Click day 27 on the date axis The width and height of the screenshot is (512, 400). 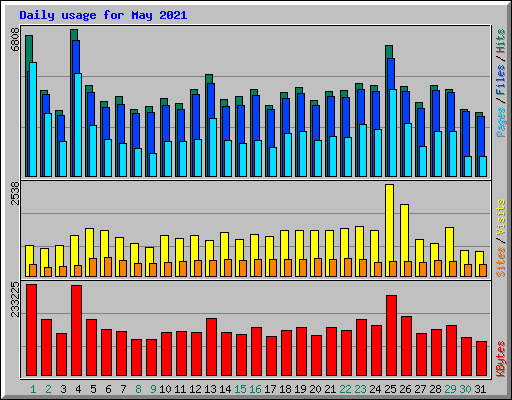click(420, 389)
